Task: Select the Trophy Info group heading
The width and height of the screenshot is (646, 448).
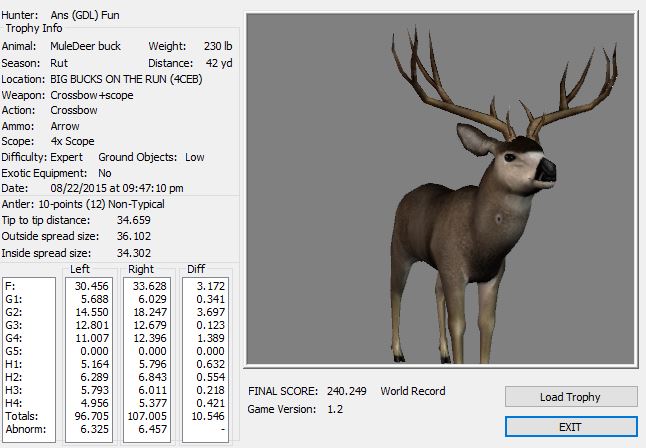Action: click(35, 28)
